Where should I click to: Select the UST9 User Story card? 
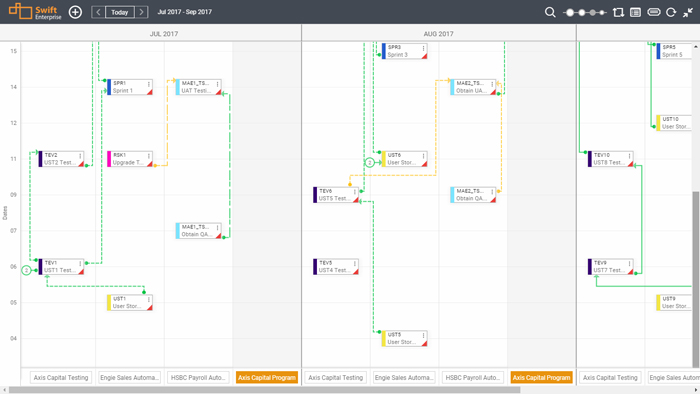[x=674, y=303]
